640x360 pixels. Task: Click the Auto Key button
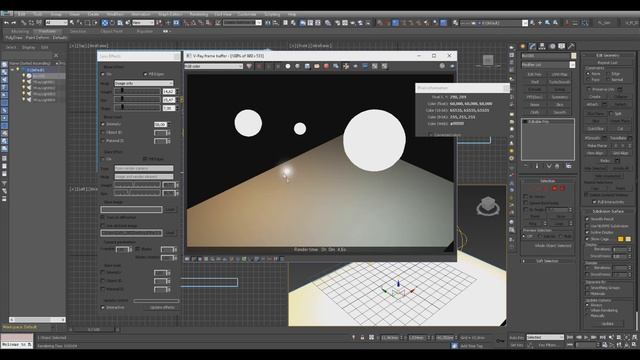(x=516, y=338)
